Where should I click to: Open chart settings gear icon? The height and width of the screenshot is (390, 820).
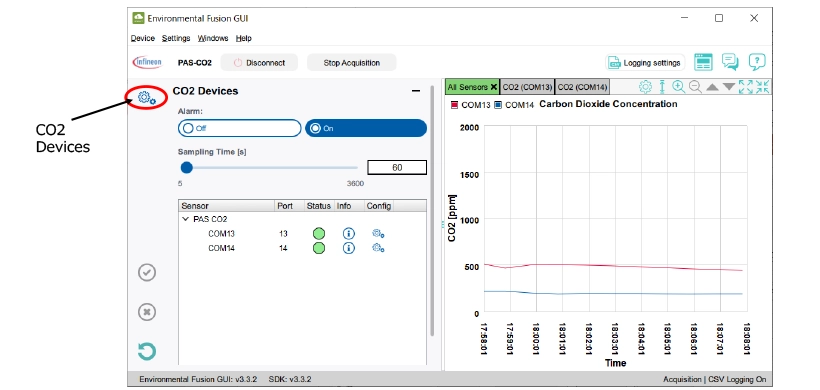point(645,87)
